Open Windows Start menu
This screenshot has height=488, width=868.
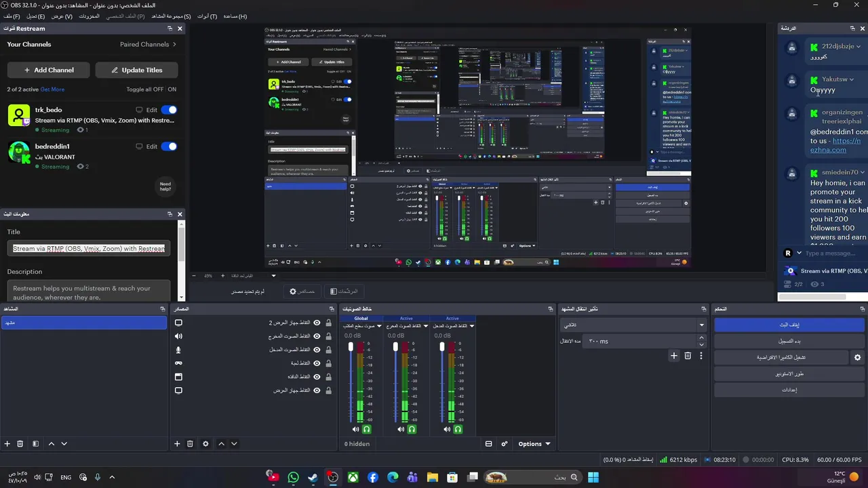[593, 477]
